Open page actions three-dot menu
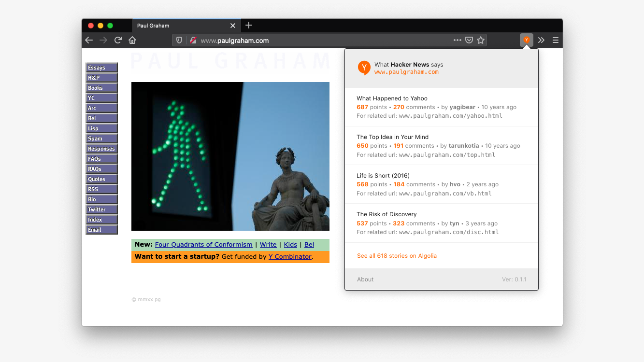The height and width of the screenshot is (362, 644). (x=457, y=41)
